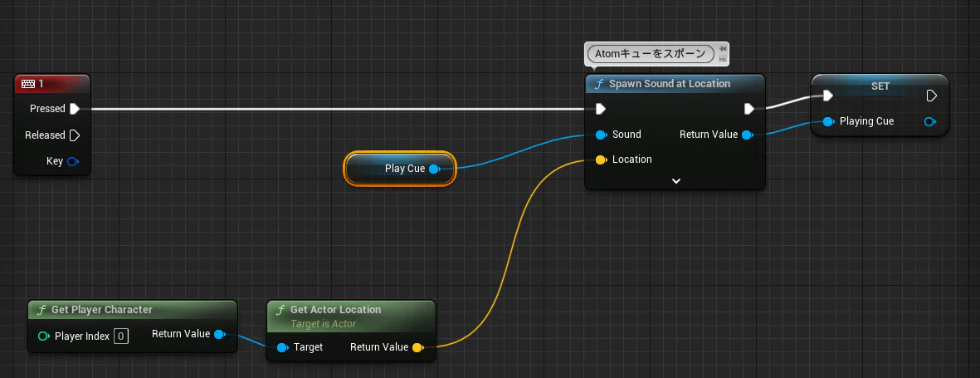Click the Sound input pin on Spawn Sound node

click(602, 135)
